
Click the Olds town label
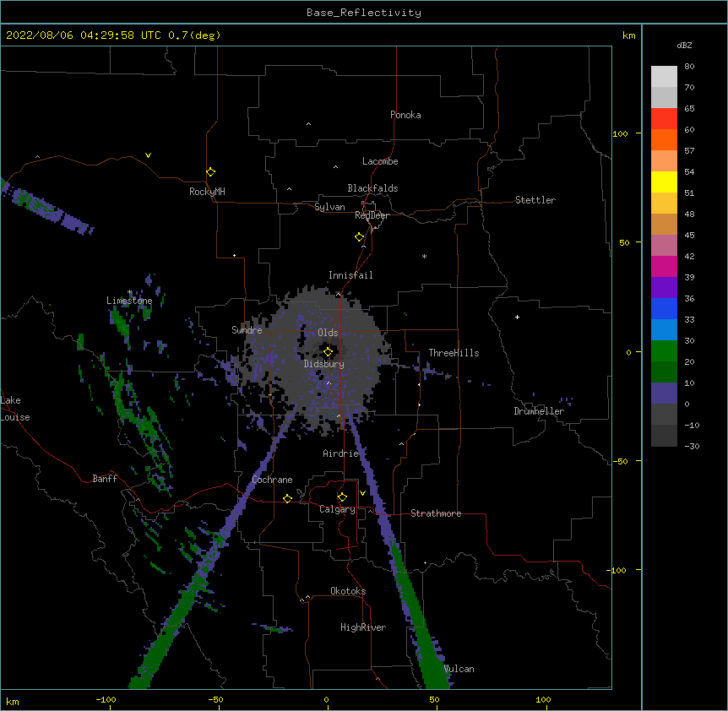[328, 333]
